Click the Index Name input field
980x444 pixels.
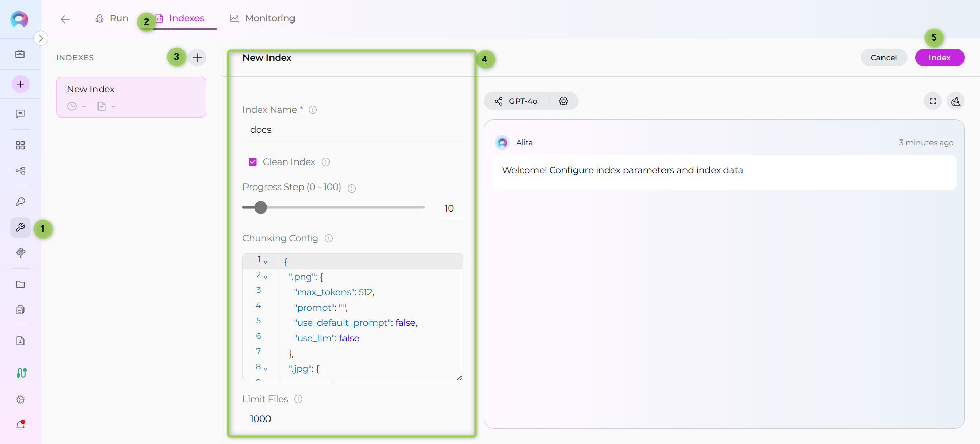click(x=352, y=130)
